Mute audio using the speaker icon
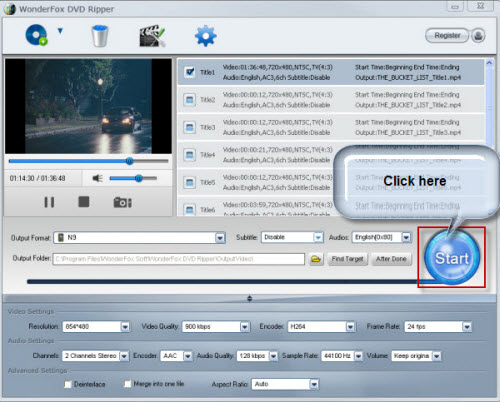The width and height of the screenshot is (500, 402). [97, 178]
